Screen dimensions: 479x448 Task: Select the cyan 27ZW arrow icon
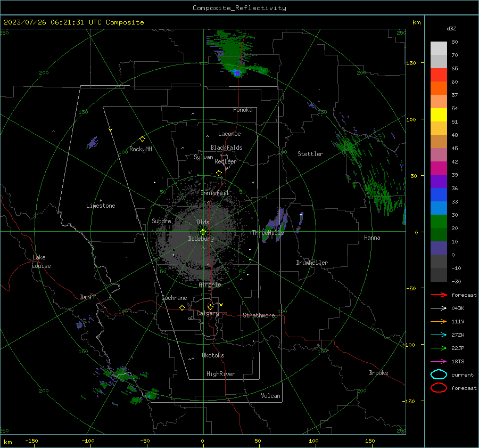[x=439, y=335]
